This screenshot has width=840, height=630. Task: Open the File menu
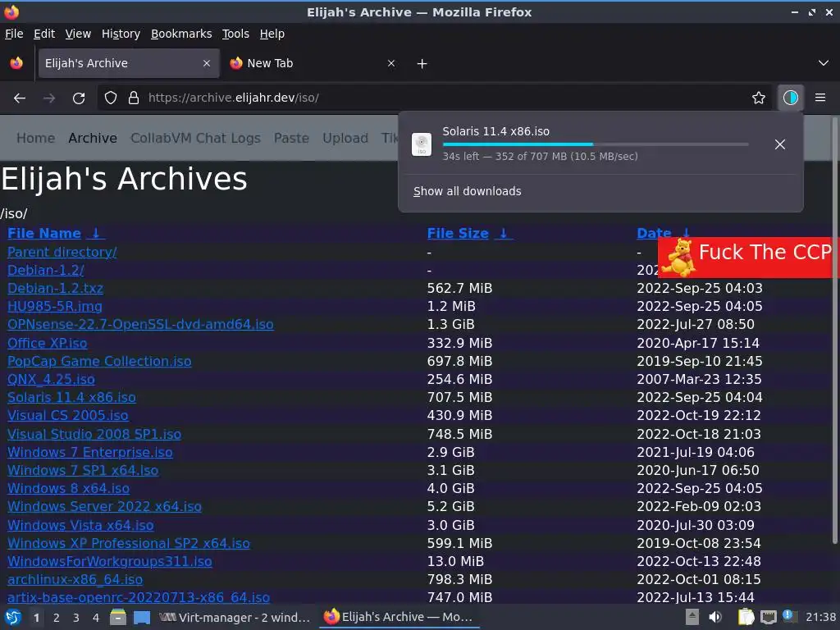pyautogui.click(x=14, y=34)
